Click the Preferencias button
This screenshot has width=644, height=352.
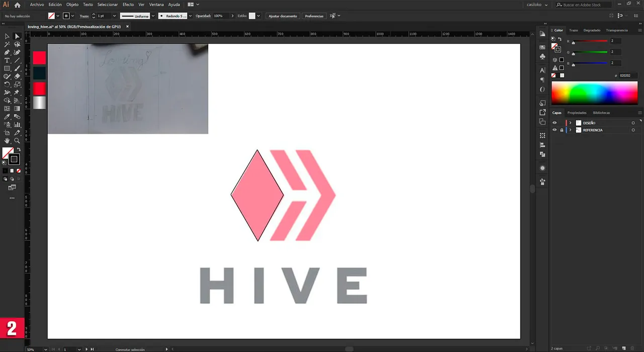pos(314,16)
